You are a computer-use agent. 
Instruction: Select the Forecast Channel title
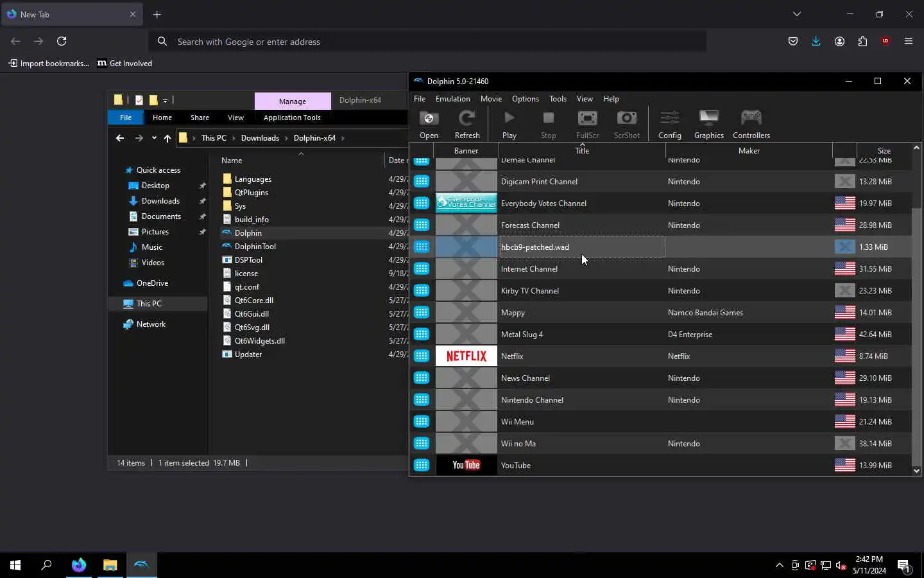tap(530, 225)
